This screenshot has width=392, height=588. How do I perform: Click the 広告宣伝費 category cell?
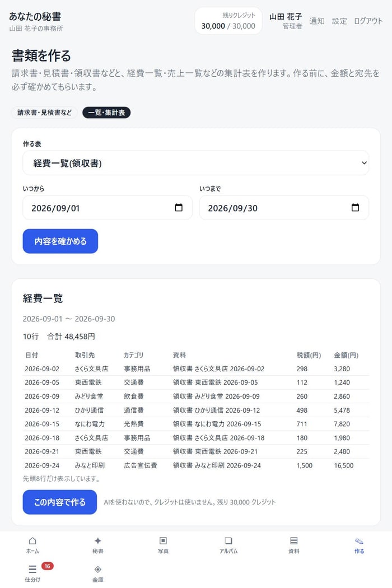click(x=141, y=465)
